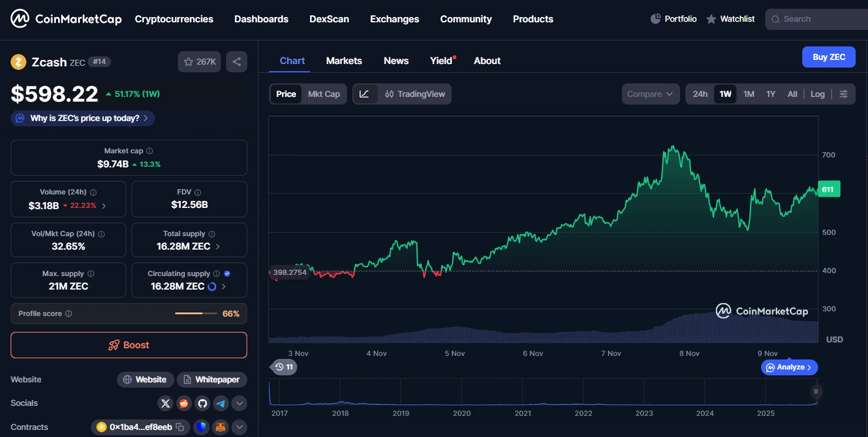Open chart settings sliders icon

(x=844, y=94)
